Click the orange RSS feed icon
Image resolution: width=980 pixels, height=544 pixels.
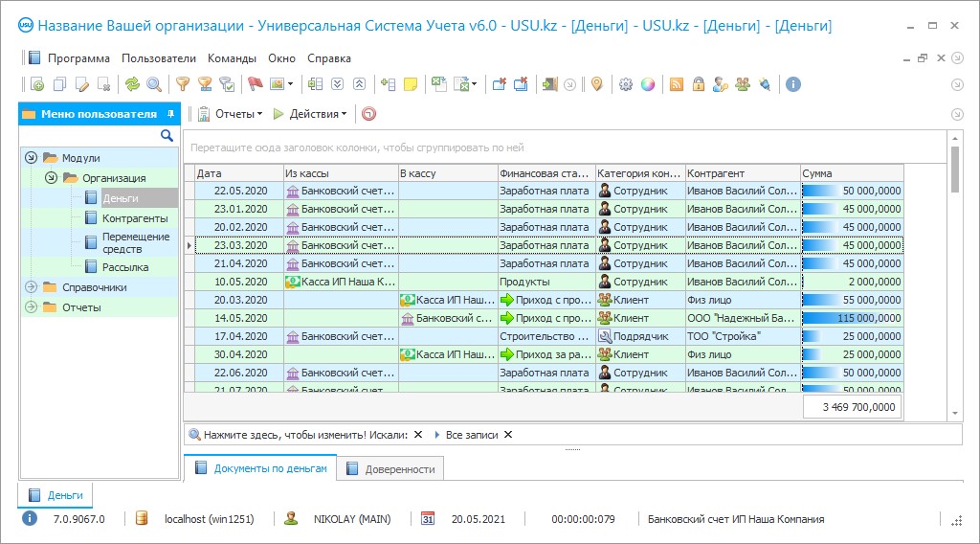[677, 84]
